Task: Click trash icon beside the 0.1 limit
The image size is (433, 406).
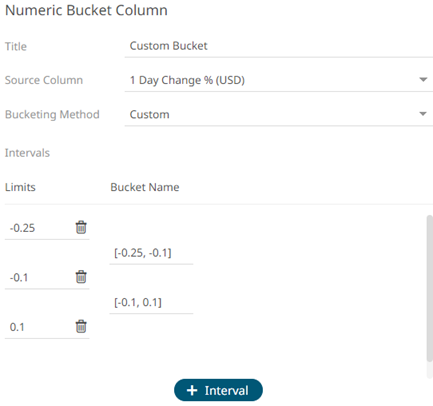Action: (81, 326)
